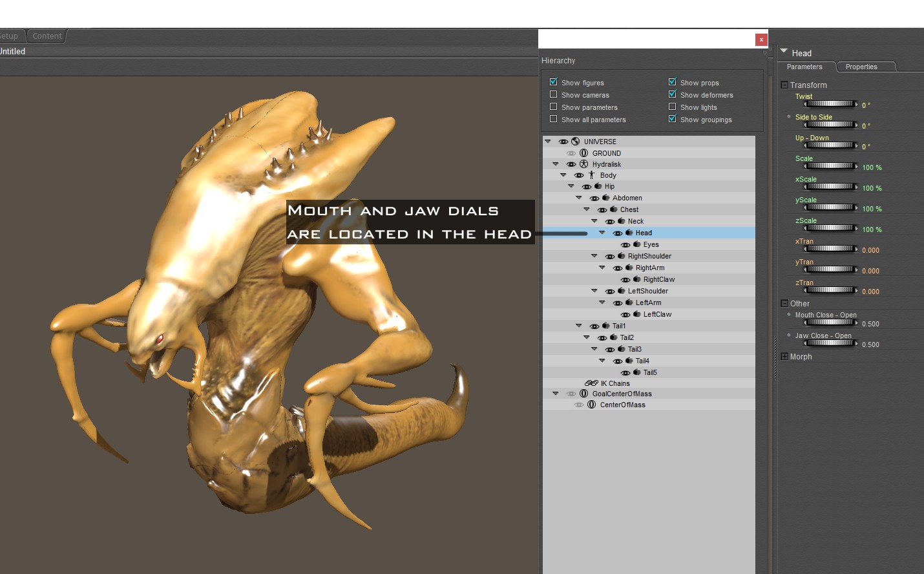Click the GoalCenterOfMass prop icon

coord(583,394)
